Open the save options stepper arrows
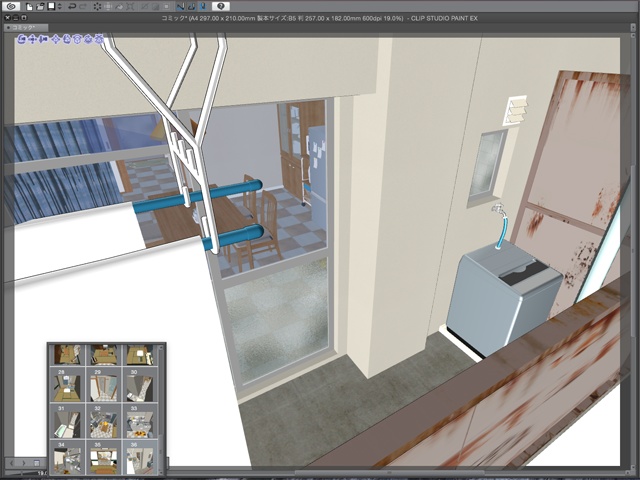Viewport: 640px width, 480px height. click(60, 6)
